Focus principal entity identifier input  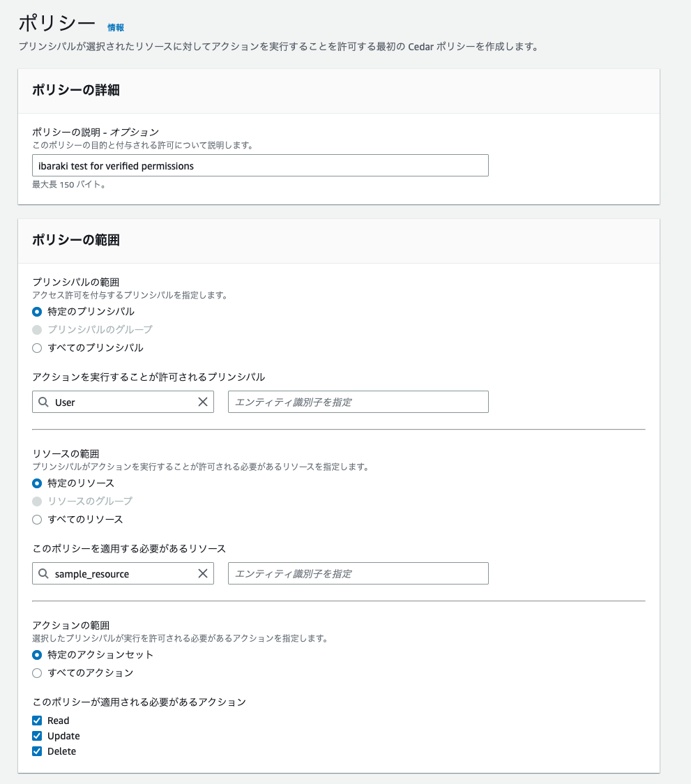click(x=358, y=402)
